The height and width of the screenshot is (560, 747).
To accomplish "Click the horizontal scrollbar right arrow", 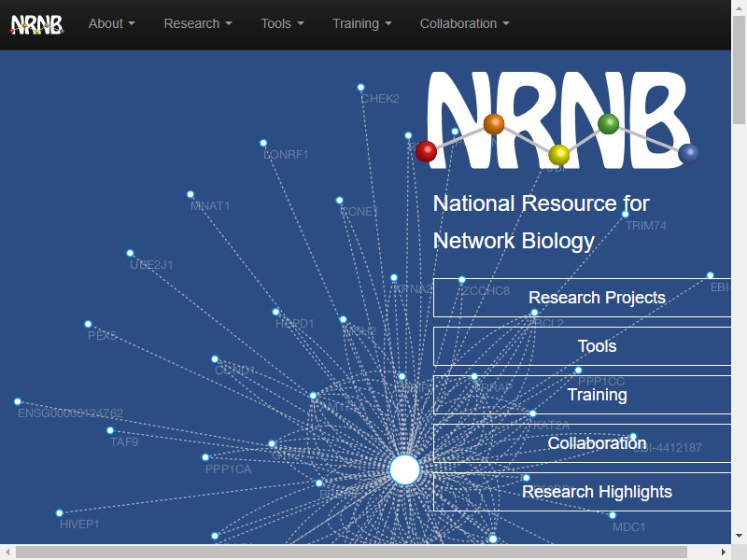I will 724,553.
